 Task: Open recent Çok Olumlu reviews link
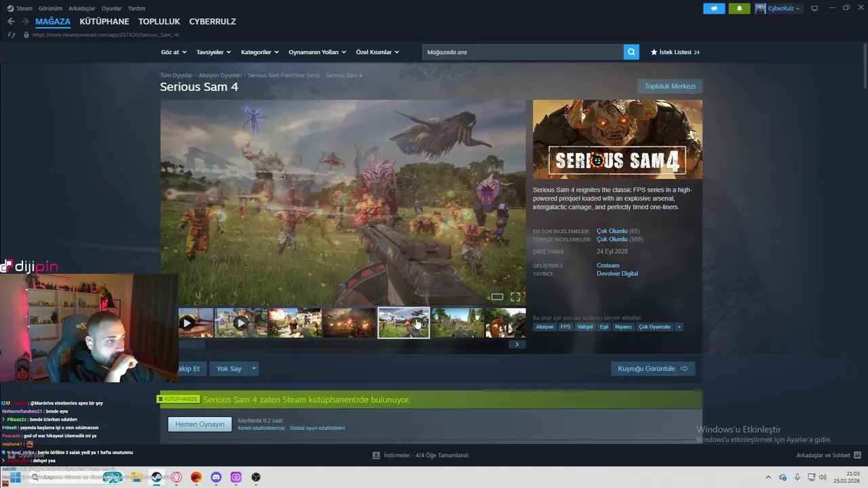(612, 231)
